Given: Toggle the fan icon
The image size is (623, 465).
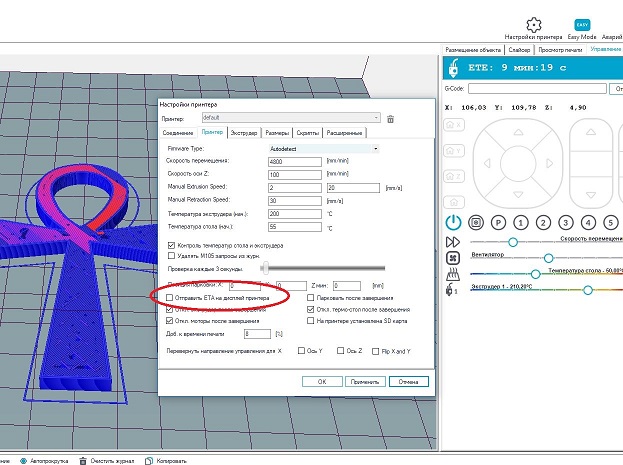Looking at the screenshot, I should [453, 258].
